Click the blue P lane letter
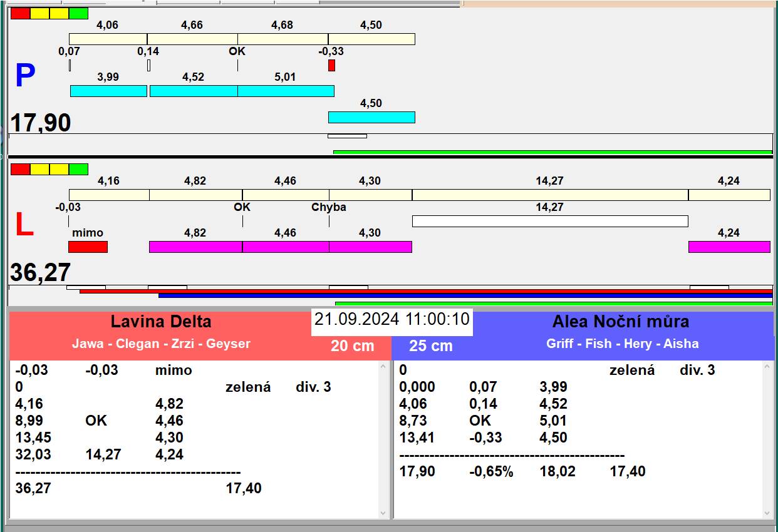The image size is (778, 532). pyautogui.click(x=25, y=76)
